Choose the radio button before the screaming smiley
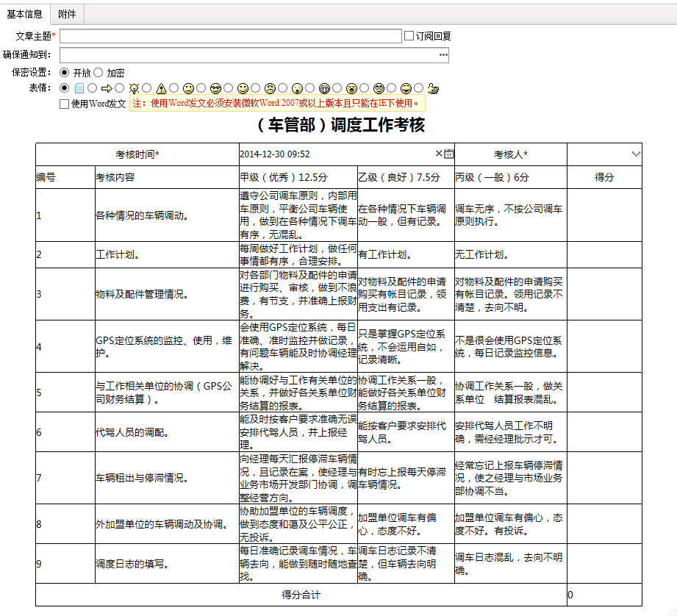The width and height of the screenshot is (677, 616). (337, 88)
